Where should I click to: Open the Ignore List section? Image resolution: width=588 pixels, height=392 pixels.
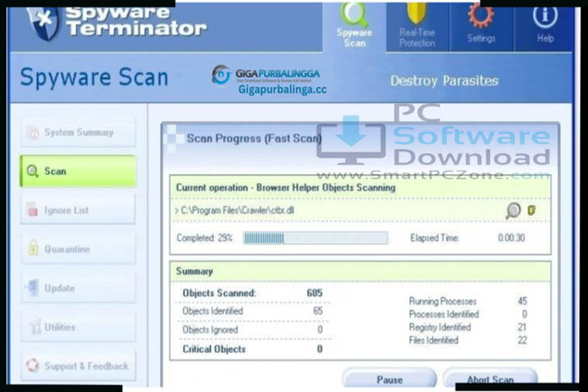78,210
